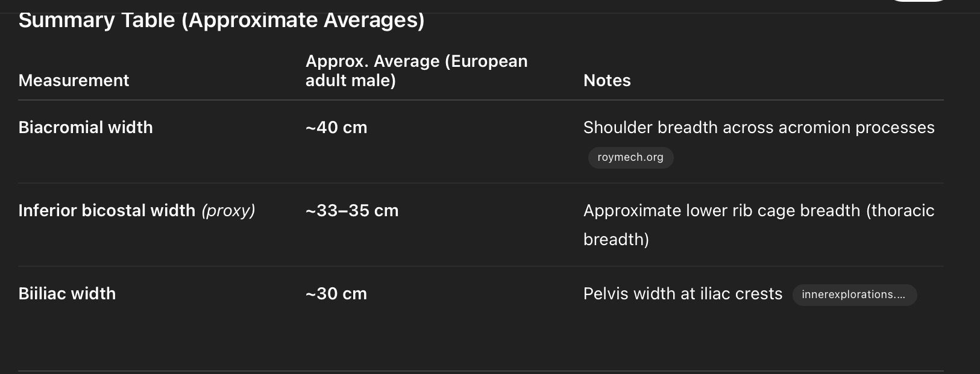Open the roymech.org source citation

630,157
